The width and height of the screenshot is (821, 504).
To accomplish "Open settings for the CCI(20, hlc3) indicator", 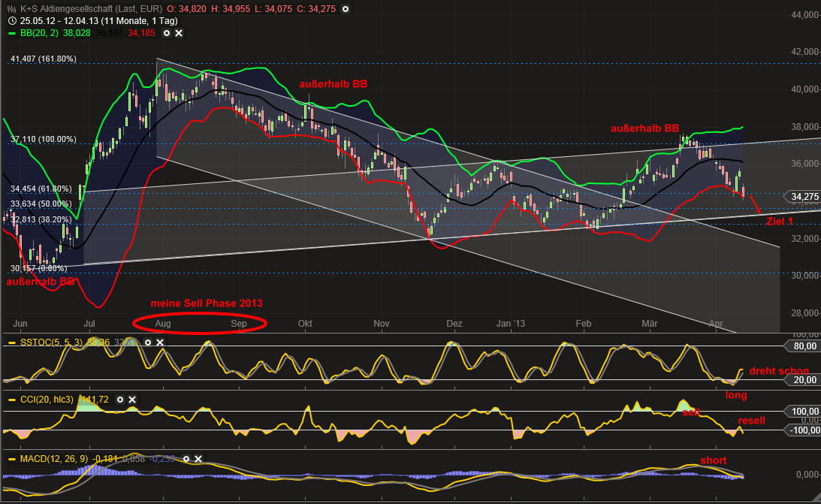I will click(120, 400).
